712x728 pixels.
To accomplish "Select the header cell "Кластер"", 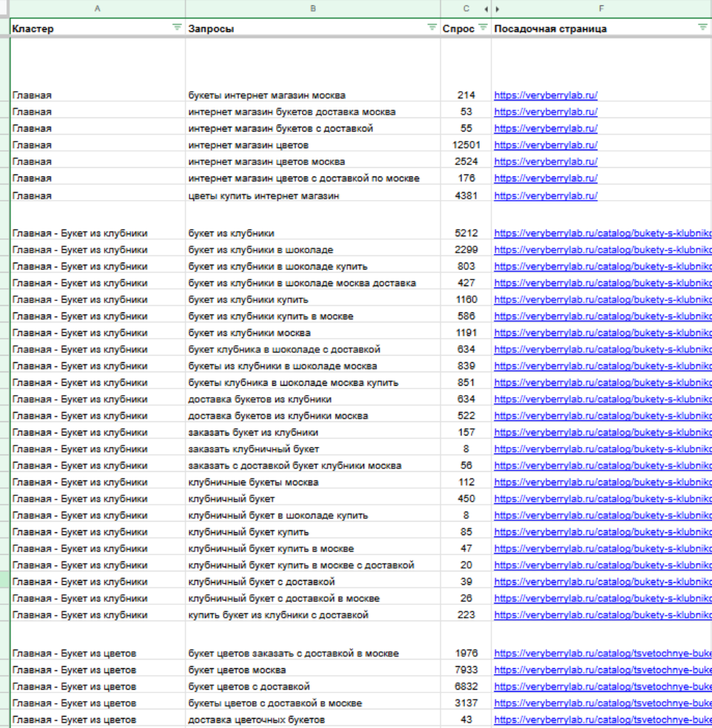I will pos(97,28).
